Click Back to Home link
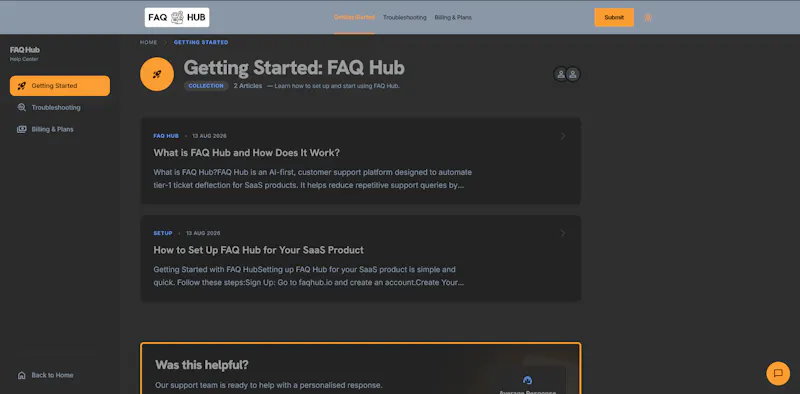Image resolution: width=800 pixels, height=394 pixels. [52, 375]
